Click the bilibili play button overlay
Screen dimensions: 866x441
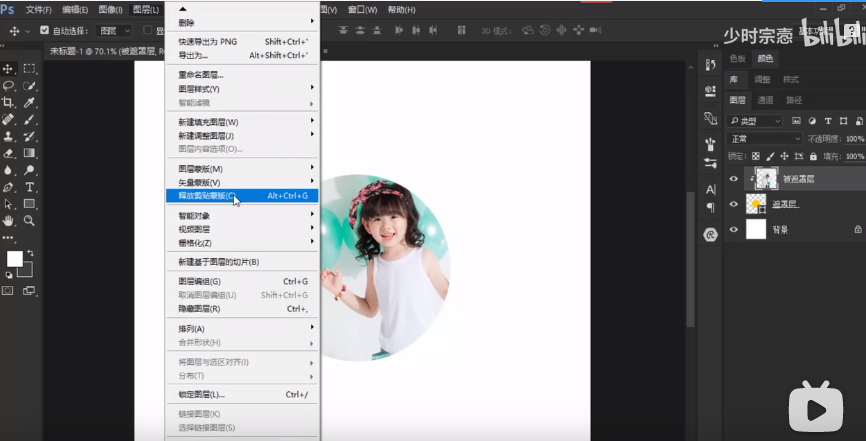816,409
